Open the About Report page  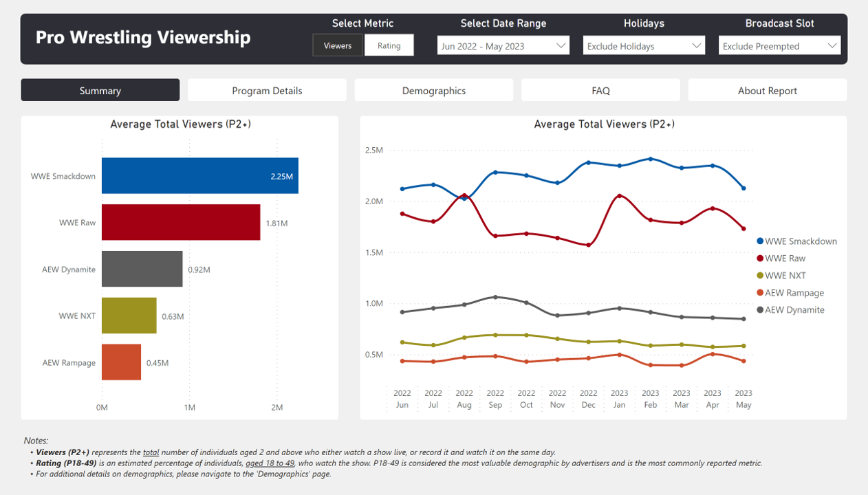(768, 90)
